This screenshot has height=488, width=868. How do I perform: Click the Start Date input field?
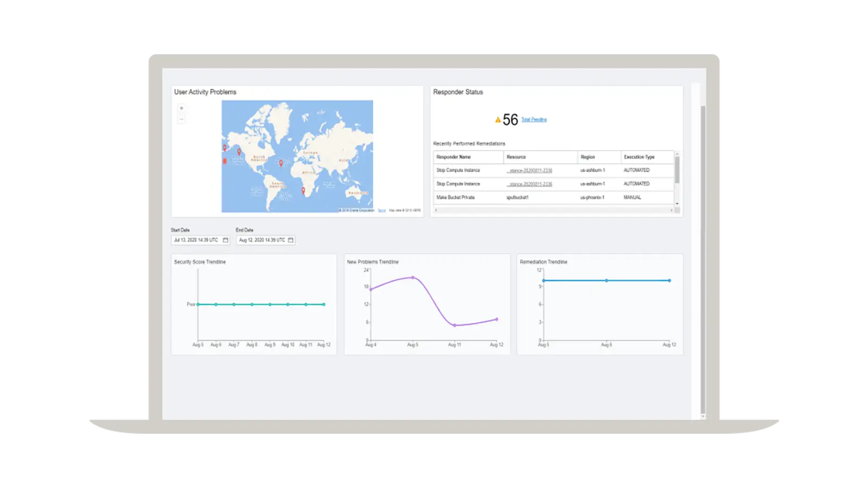tap(201, 240)
